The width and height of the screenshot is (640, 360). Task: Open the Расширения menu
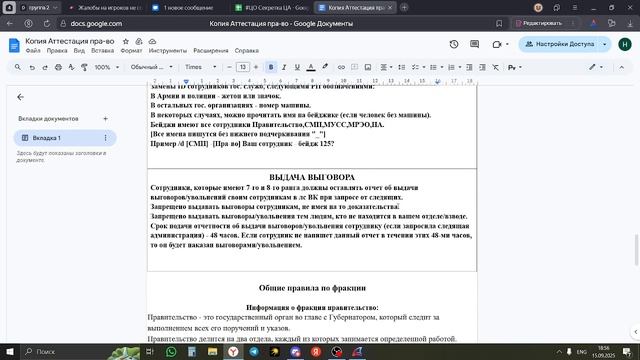point(211,51)
